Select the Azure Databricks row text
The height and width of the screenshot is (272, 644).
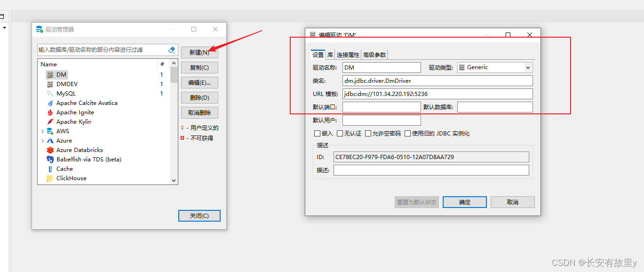click(80, 150)
